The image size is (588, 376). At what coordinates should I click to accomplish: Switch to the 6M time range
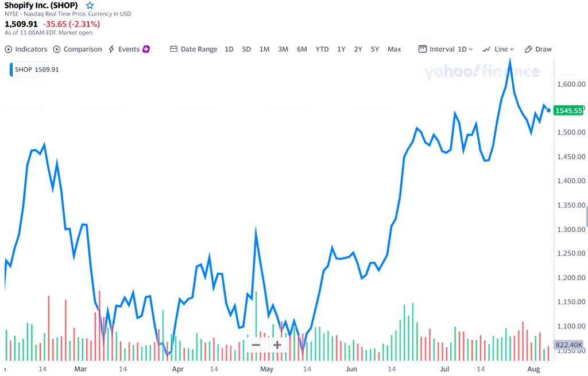pyautogui.click(x=303, y=49)
